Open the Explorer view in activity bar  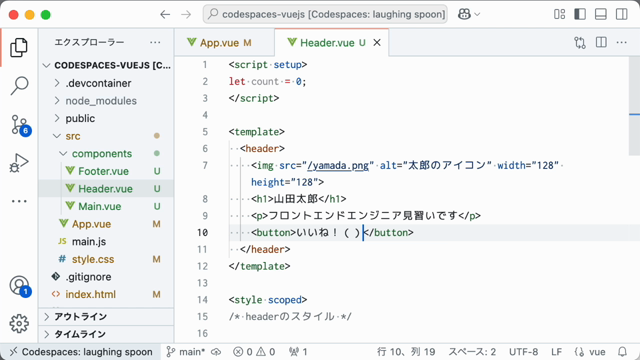[19, 48]
